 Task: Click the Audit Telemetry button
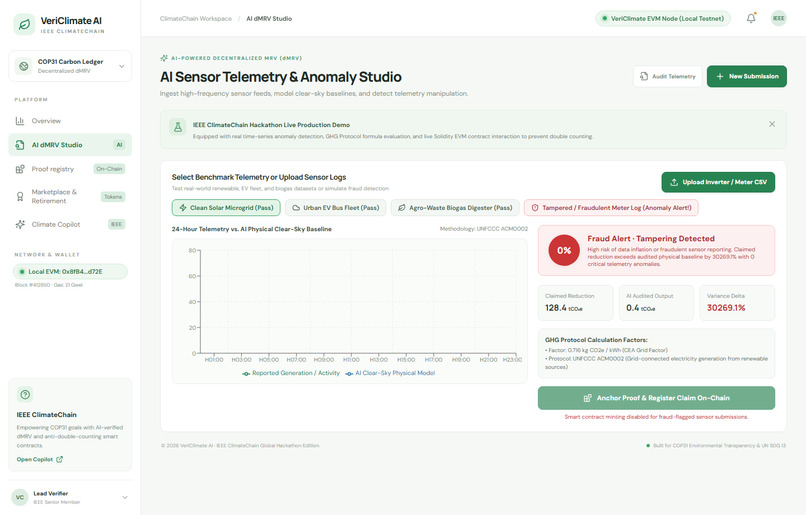[668, 76]
